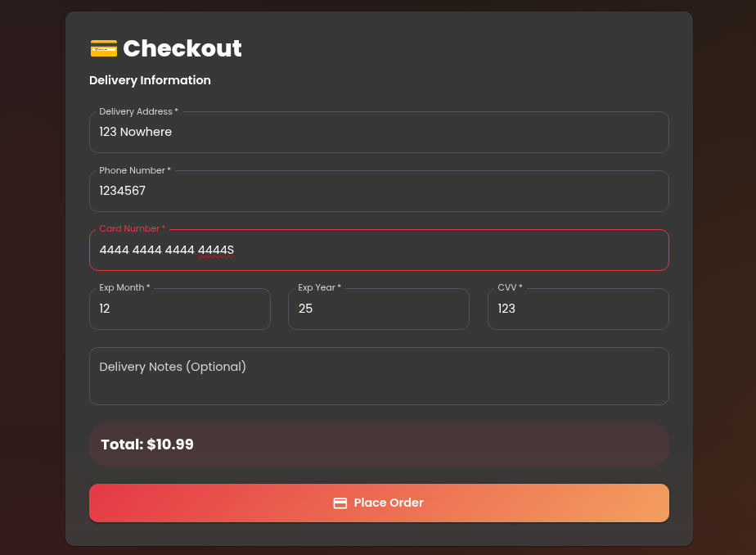
Task: Click the Delivery Information subheading
Action: click(x=150, y=80)
